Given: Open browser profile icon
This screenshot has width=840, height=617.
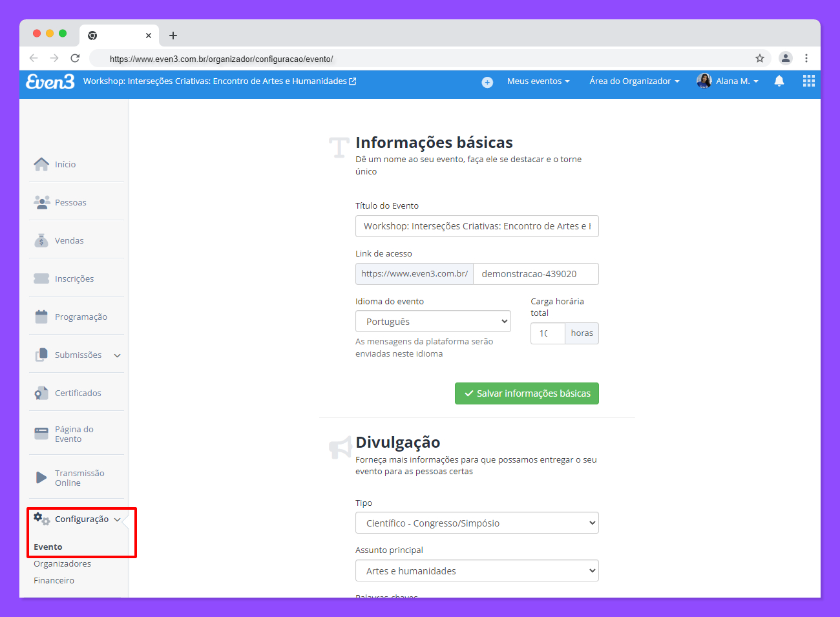Looking at the screenshot, I should 786,58.
